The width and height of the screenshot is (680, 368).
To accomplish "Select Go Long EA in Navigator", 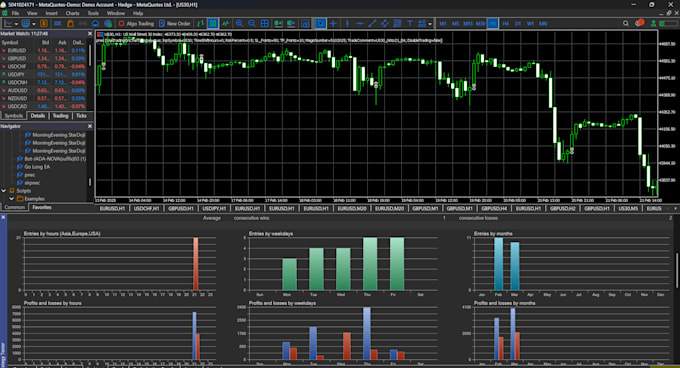I will (37, 167).
